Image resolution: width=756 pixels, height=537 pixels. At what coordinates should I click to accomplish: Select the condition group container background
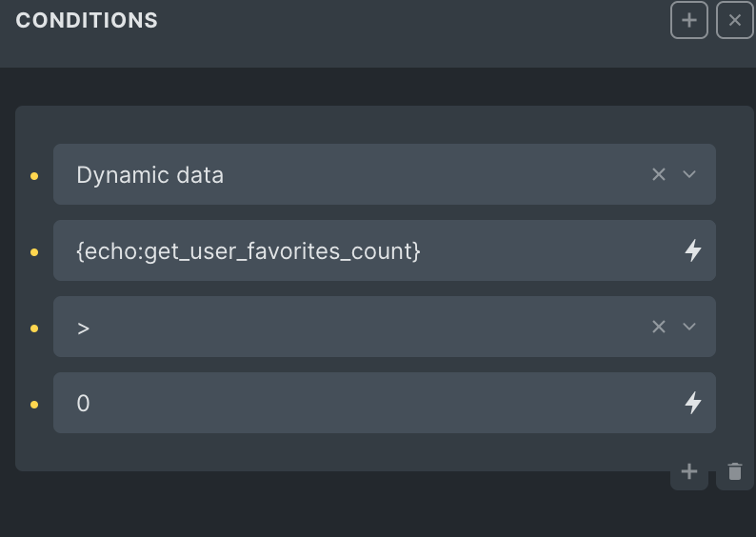tap(385, 125)
